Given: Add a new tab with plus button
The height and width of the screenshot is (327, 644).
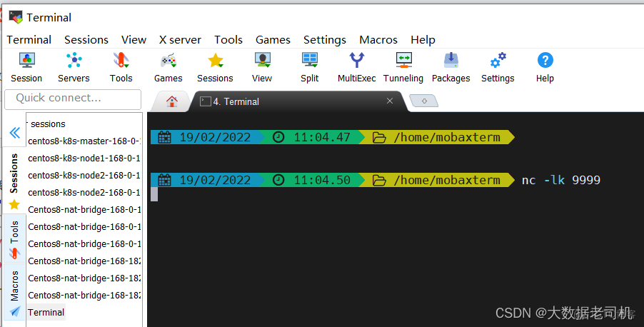Looking at the screenshot, I should click(424, 101).
